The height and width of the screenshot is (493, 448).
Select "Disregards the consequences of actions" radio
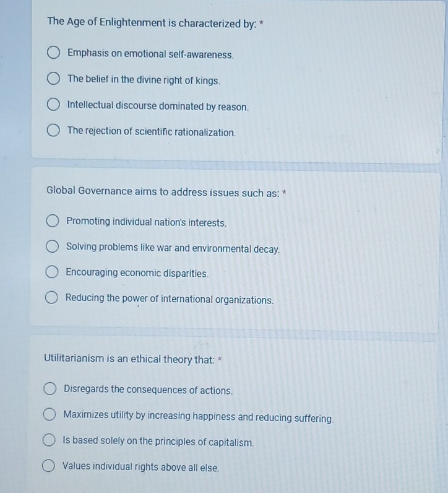click(50, 388)
